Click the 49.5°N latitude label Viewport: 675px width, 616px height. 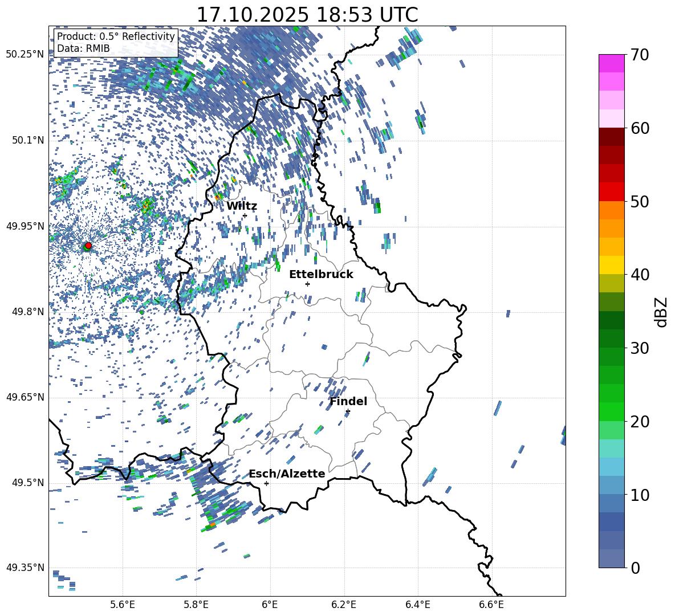(27, 483)
